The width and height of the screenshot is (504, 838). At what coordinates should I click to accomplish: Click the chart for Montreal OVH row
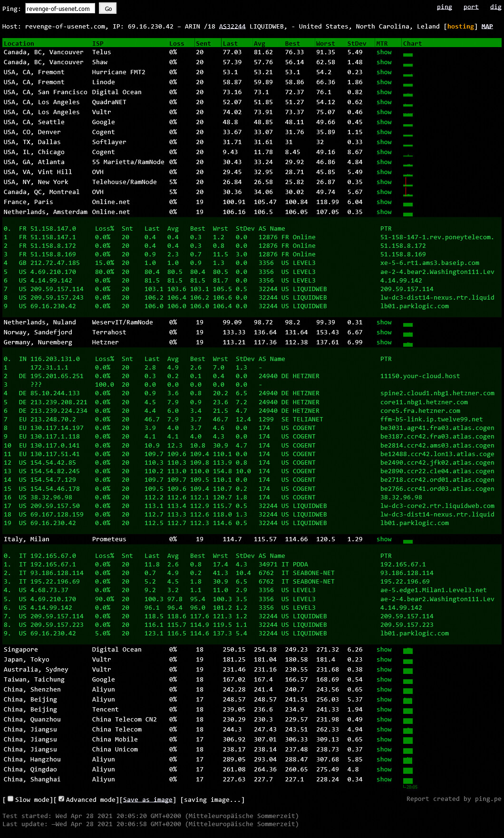coord(407,193)
